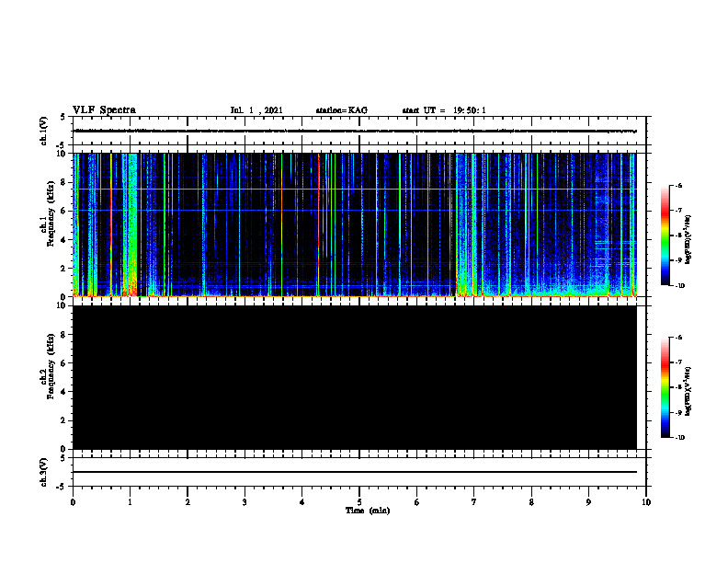
Task: Click the time axis tick label "7"
Action: [474, 502]
